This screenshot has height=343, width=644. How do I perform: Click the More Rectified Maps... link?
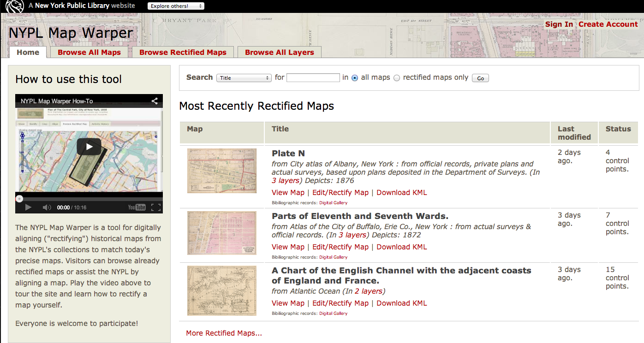[x=224, y=333]
